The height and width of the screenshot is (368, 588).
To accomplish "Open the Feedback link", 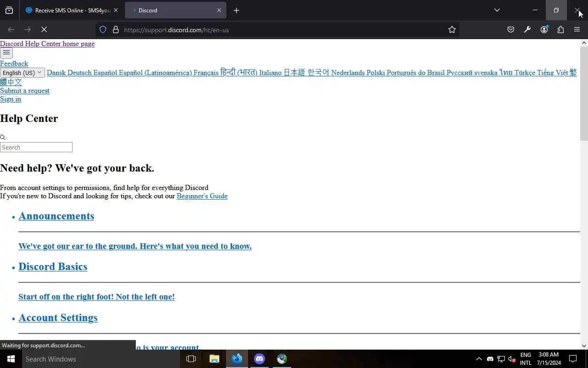I will click(14, 63).
